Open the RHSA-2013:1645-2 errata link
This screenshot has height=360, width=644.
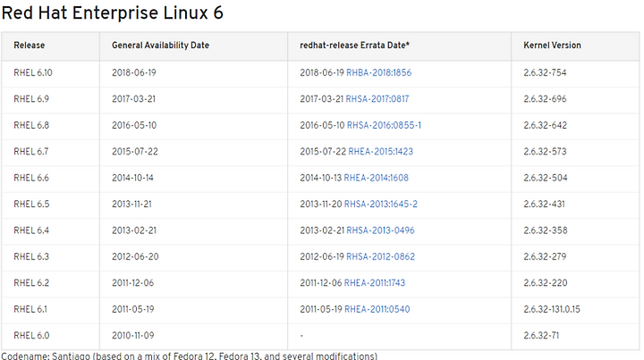click(x=381, y=204)
